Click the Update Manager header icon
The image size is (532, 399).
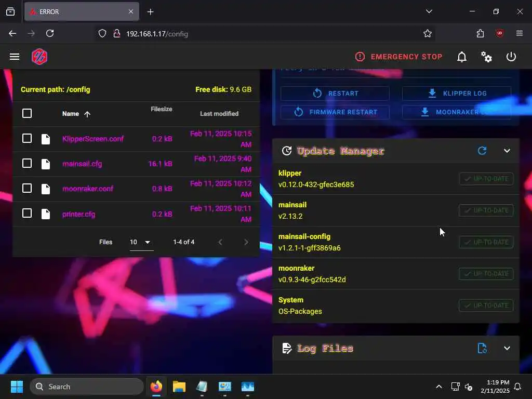(x=287, y=151)
